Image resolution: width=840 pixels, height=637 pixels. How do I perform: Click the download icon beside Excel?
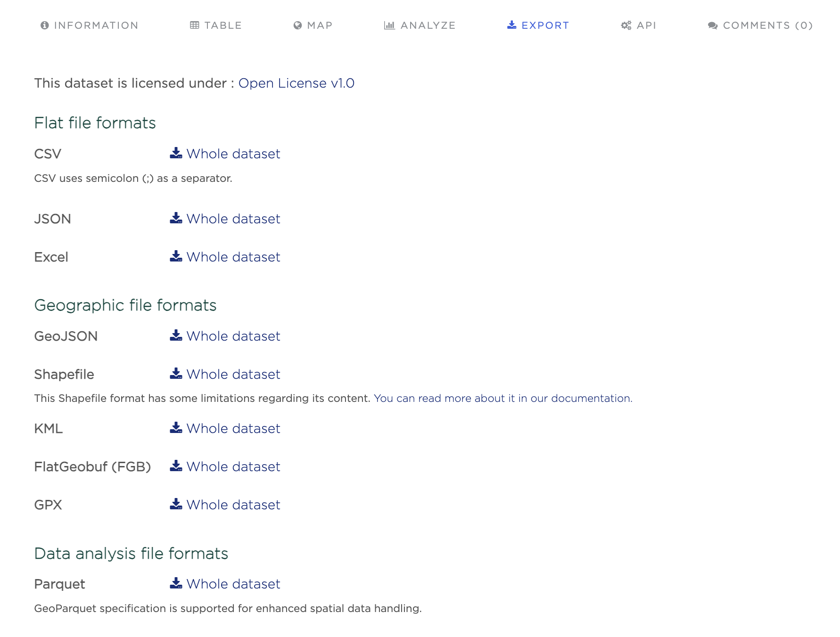[176, 256]
